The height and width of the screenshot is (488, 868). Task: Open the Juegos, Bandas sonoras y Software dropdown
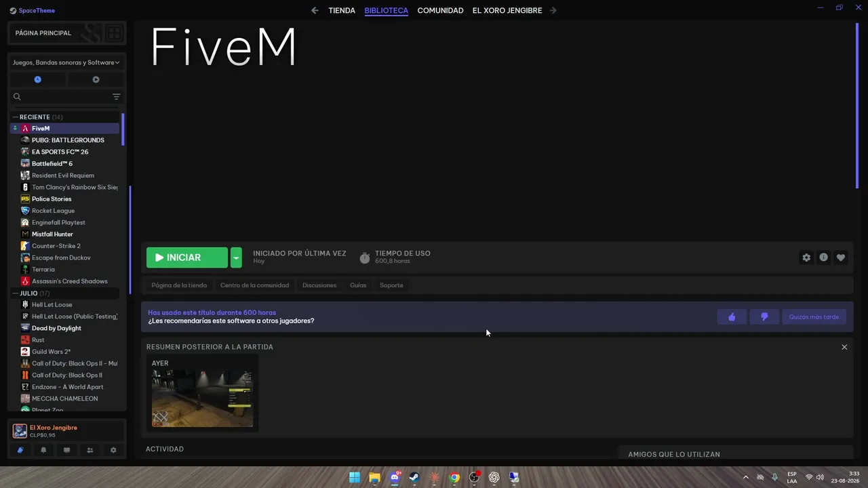pos(66,62)
